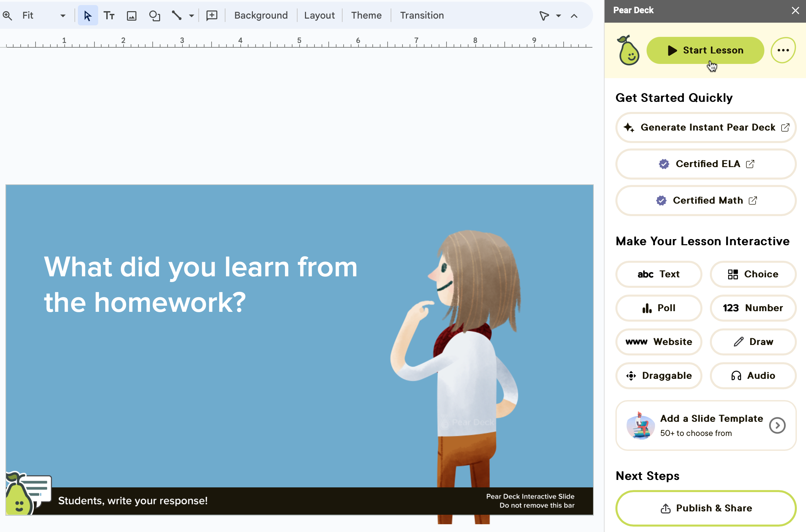This screenshot has width=806, height=532.
Task: Add a Text response to the lesson
Action: [659, 274]
